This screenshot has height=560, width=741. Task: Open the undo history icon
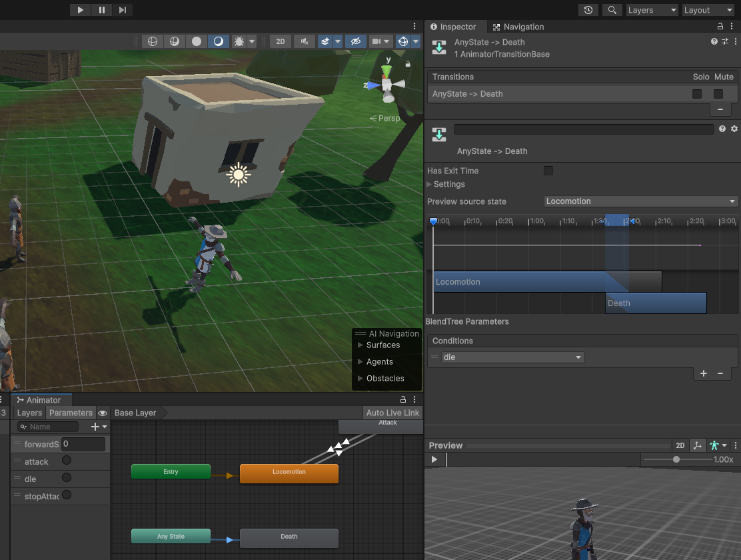(x=588, y=10)
